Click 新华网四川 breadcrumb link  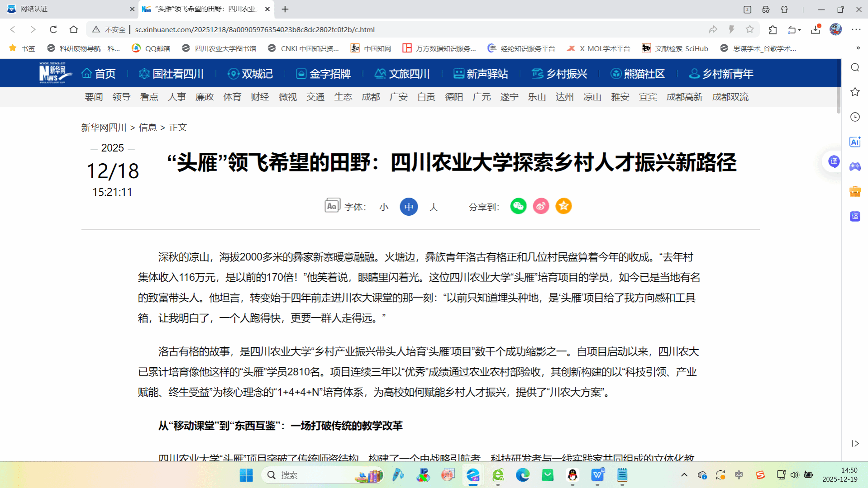(104, 128)
